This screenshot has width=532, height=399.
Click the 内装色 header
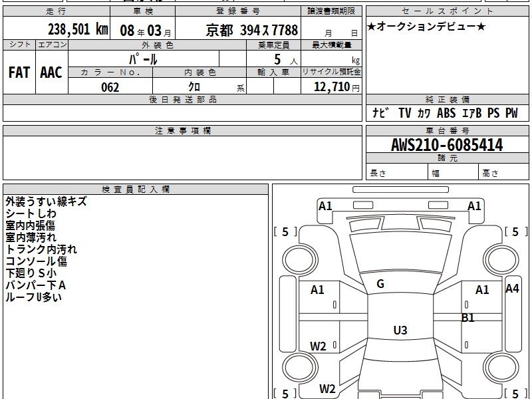click(199, 72)
